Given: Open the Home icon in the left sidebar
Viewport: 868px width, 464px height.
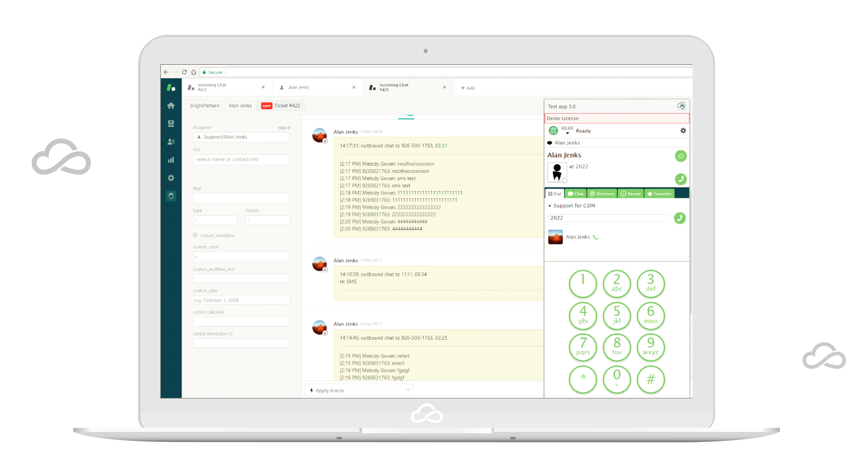Looking at the screenshot, I should coord(171,105).
